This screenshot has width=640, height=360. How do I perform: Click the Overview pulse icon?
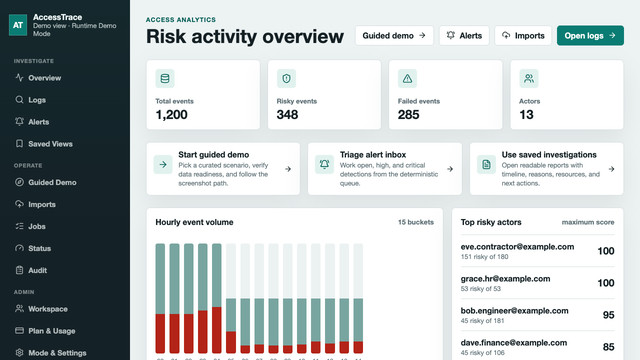[x=19, y=78]
